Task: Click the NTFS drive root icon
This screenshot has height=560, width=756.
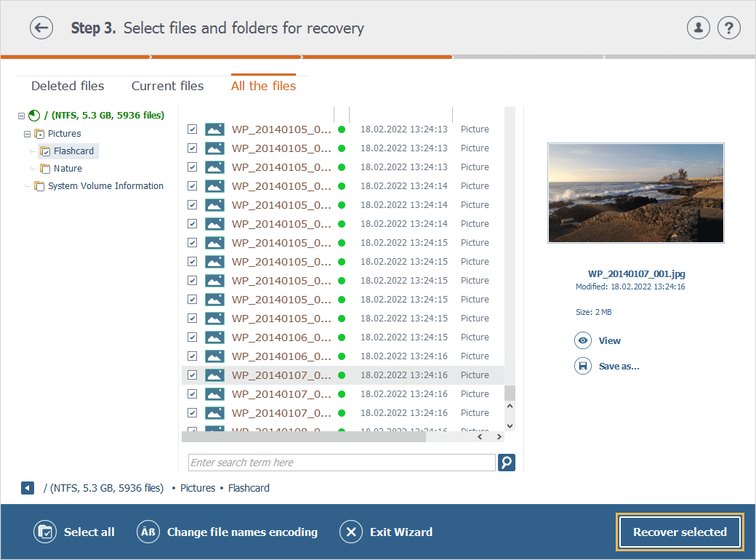Action: (33, 116)
